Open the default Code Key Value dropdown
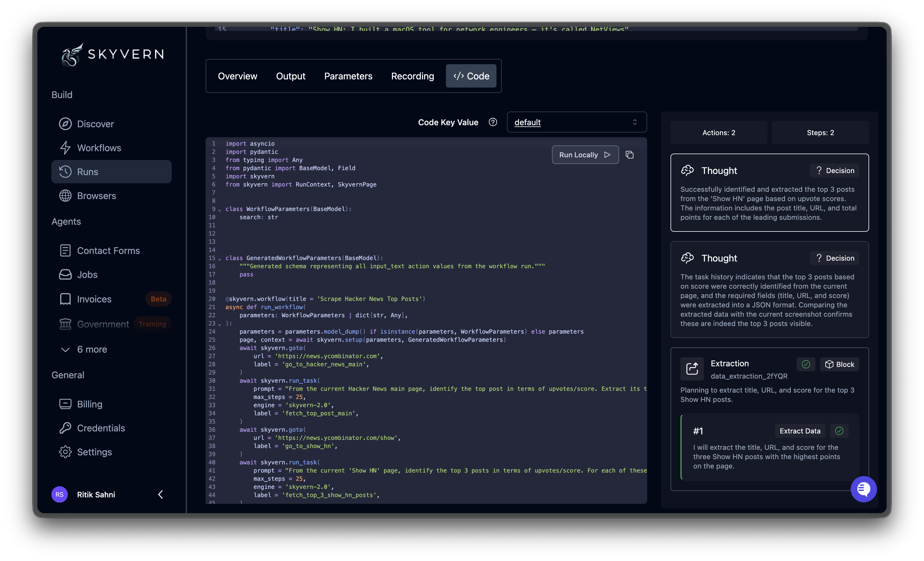This screenshot has width=924, height=561. (577, 122)
